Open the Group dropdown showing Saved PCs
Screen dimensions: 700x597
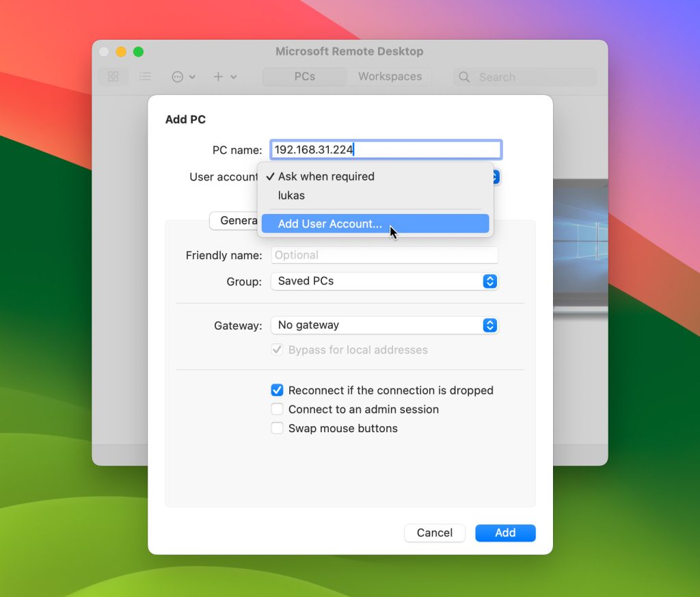384,281
